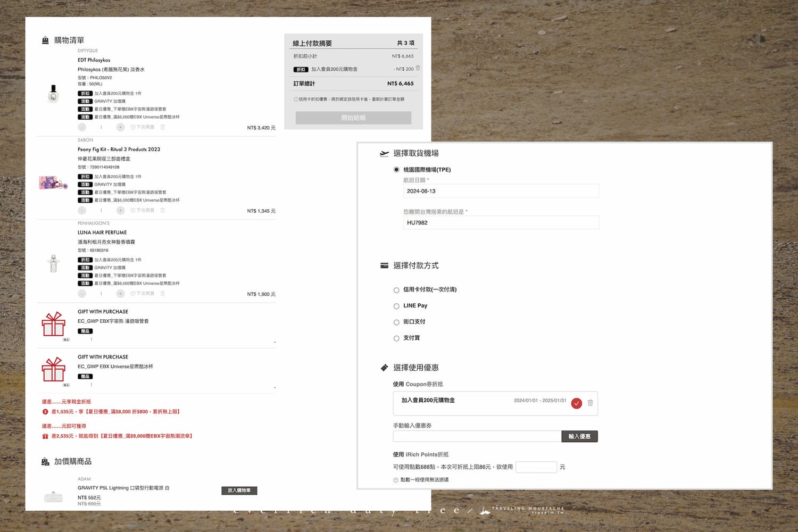Click info icon beside credit card discount note

(x=296, y=99)
